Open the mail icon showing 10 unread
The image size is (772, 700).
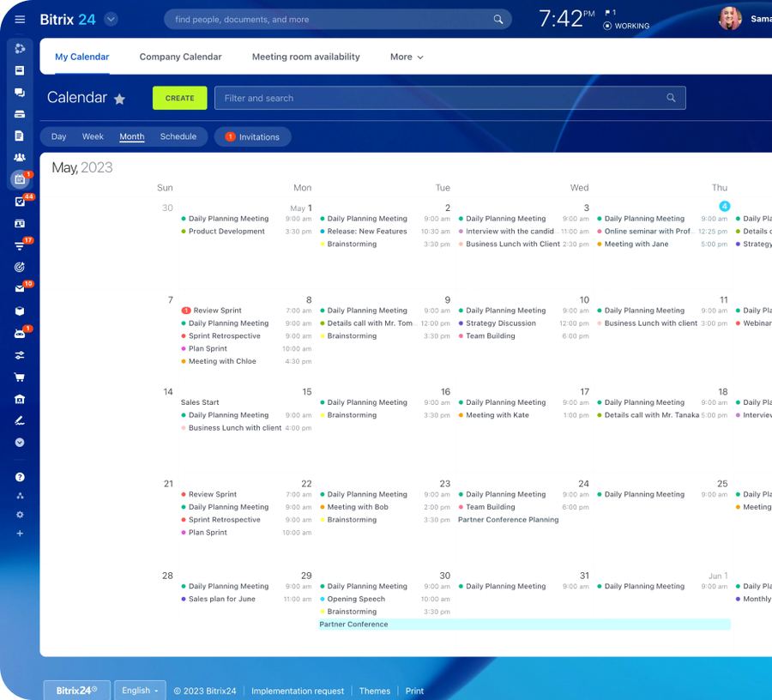[x=20, y=289]
